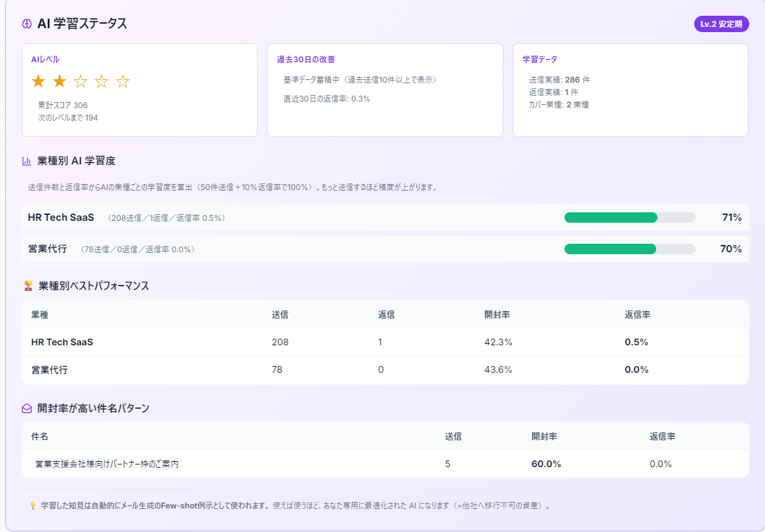Viewport: 765px width, 532px height.
Task: Click the second filled star in AIレベル
Action: 60,81
